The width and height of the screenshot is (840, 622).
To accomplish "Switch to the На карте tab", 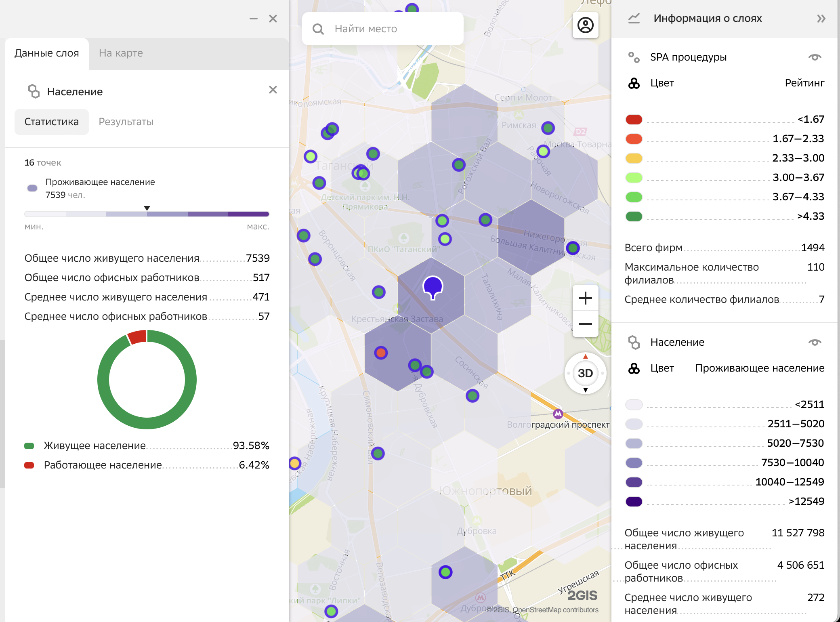I will (121, 53).
